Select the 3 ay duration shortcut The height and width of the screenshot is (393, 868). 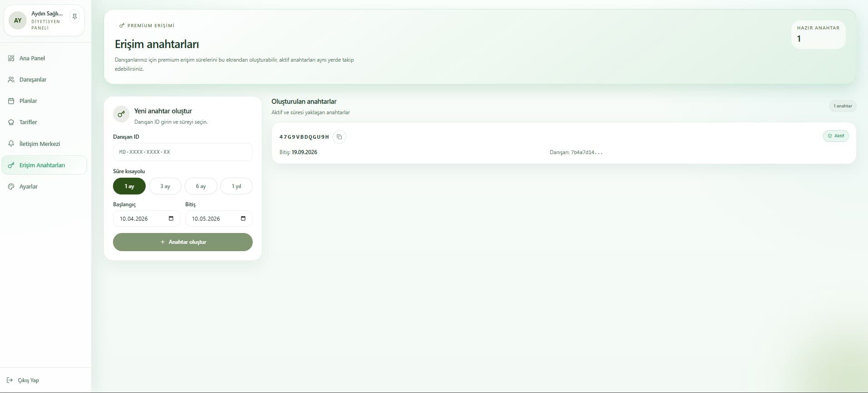pyautogui.click(x=165, y=186)
